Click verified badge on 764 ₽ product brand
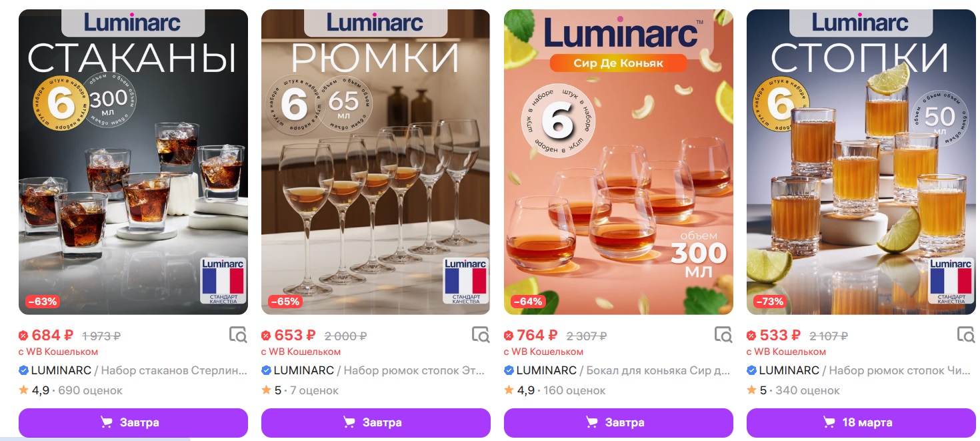 click(509, 370)
